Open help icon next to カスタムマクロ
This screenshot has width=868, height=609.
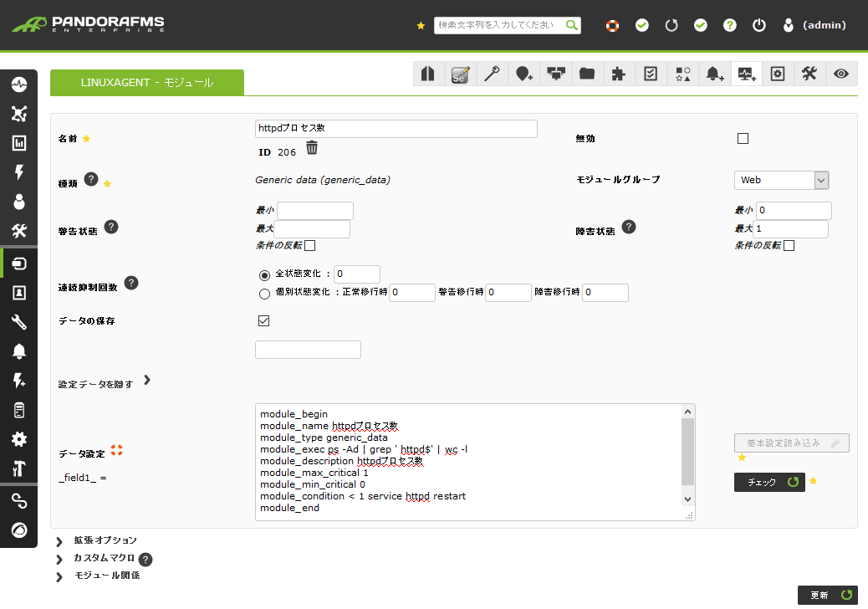tap(145, 560)
